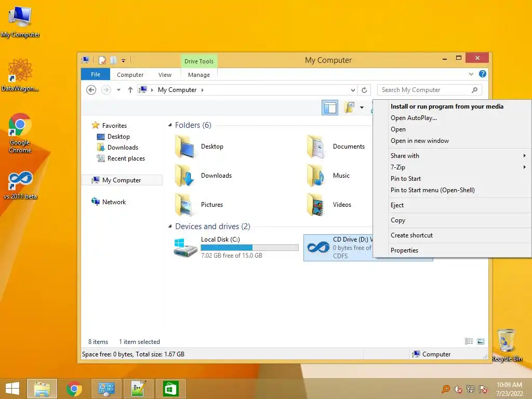Click the Properties quick access toolbar icon
The image size is (532, 399).
(x=102, y=60)
